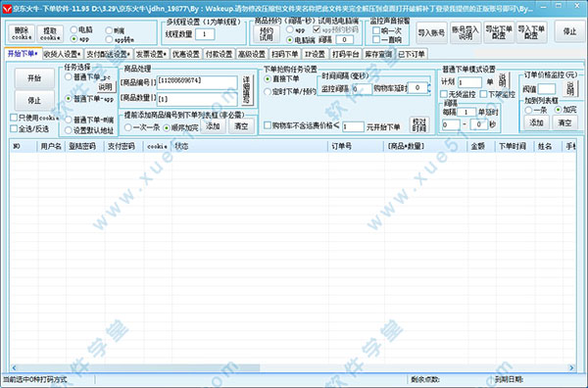Switch to the 付款设置 tab
This screenshot has height=388, width=588.
(219, 54)
